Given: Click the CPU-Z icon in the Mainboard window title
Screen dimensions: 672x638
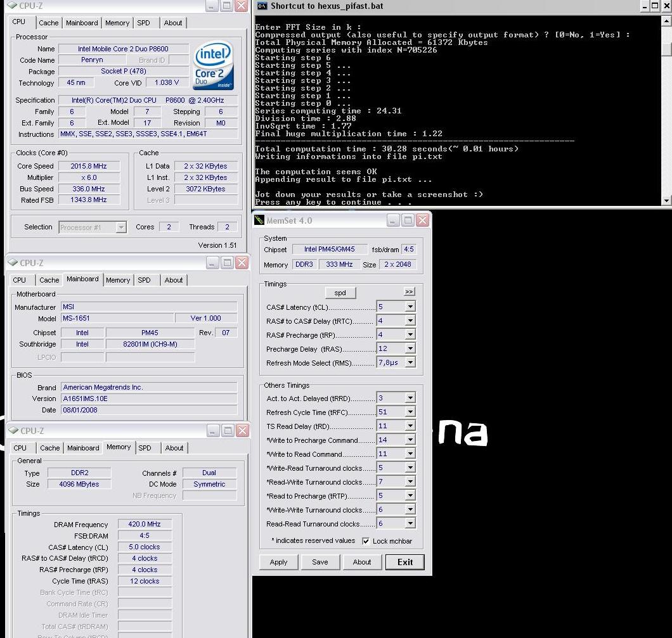Looking at the screenshot, I should coord(13,262).
